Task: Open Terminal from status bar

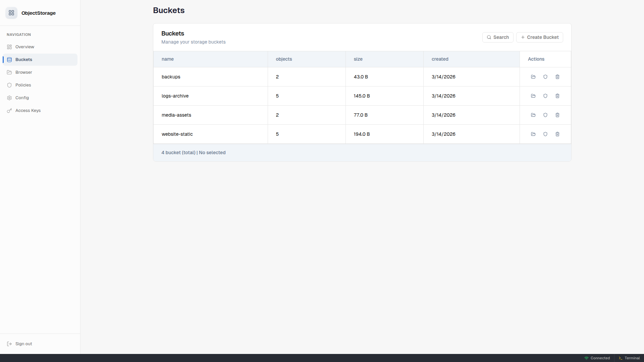Action: (x=629, y=358)
